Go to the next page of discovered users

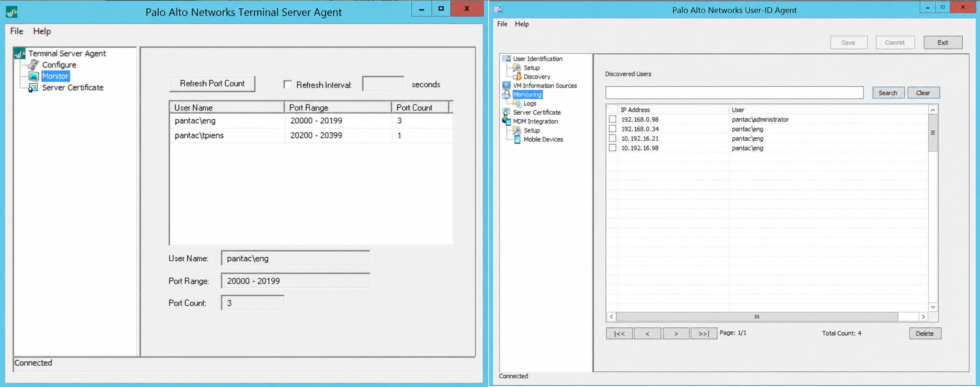(x=676, y=333)
